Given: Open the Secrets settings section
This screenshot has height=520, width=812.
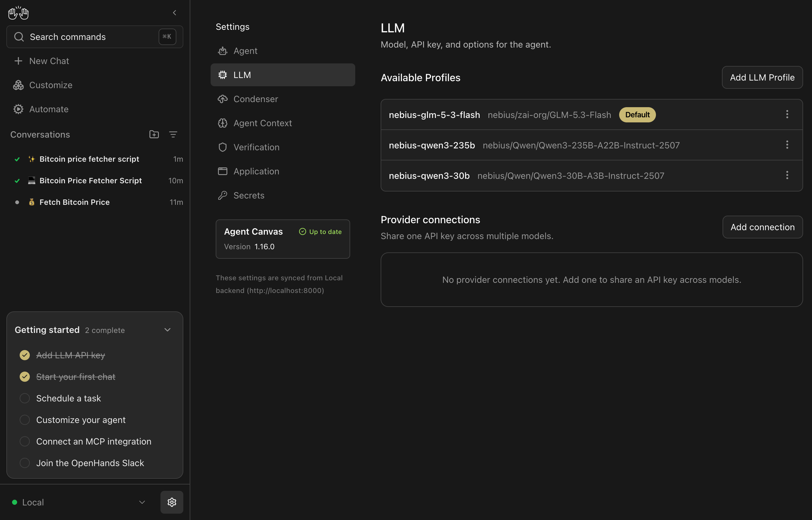Looking at the screenshot, I should point(283,196).
